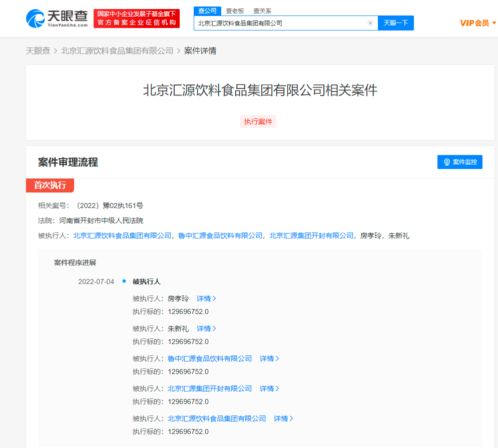Click 北京汇源饮料食品集团有限公司 link in progress list
498x448 pixels.
tap(217, 419)
